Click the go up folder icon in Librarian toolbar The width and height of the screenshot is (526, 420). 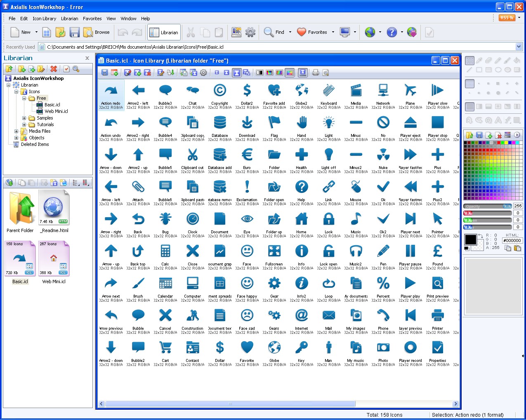pyautogui.click(x=9, y=69)
